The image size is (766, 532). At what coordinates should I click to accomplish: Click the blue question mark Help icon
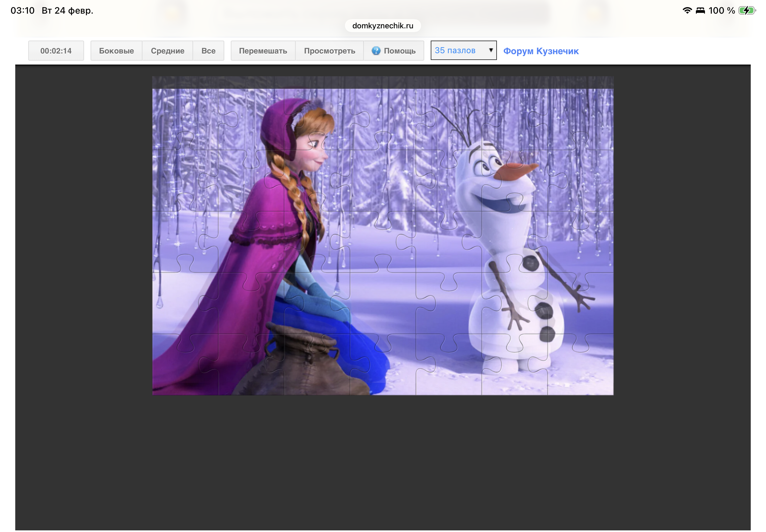376,51
